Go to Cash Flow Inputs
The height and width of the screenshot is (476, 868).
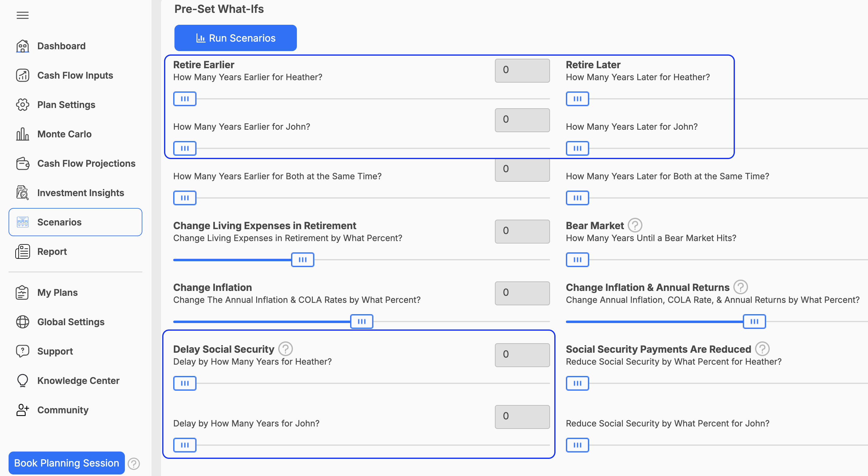click(76, 76)
